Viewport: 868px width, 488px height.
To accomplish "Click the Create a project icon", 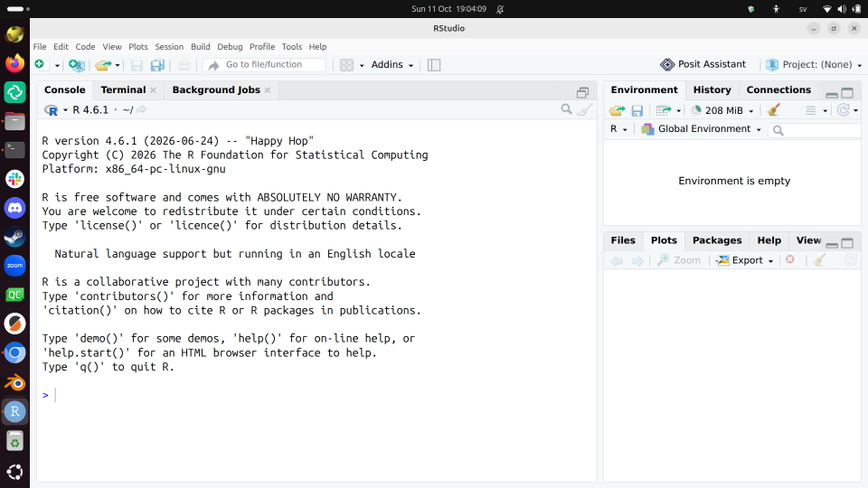I will (76, 65).
